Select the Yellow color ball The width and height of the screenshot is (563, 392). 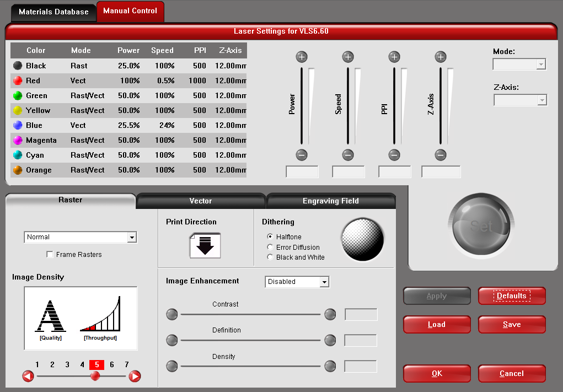18,110
